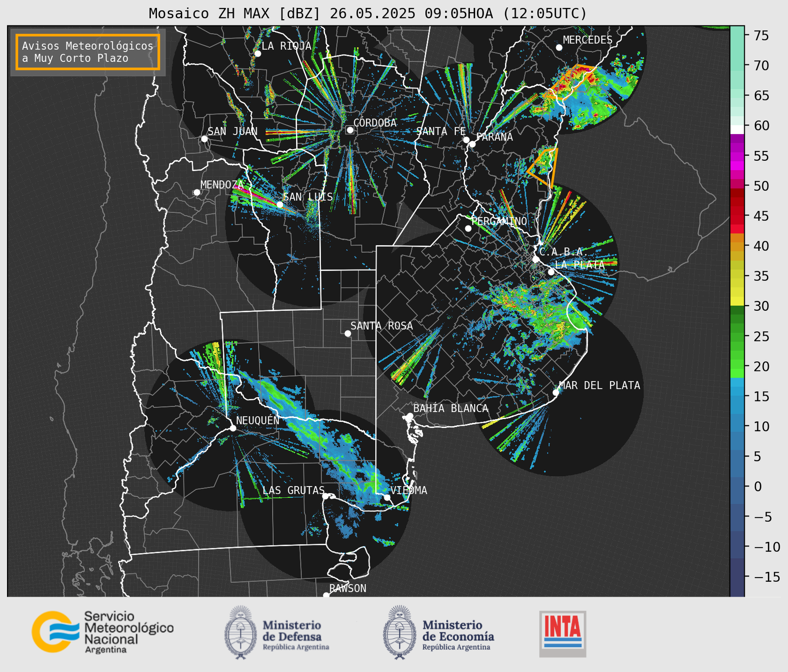Click the Ministerio de Economía emblem
Image resolution: width=788 pixels, height=672 pixels.
point(400,632)
